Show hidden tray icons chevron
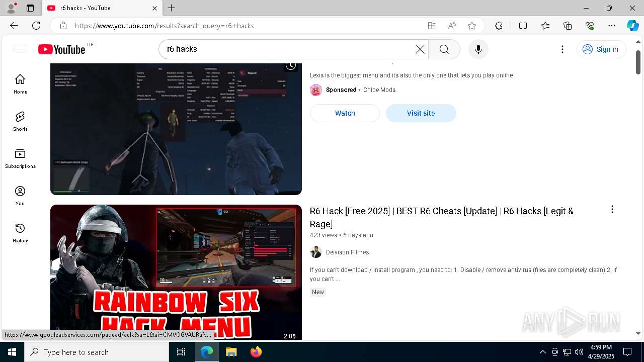 click(x=542, y=352)
